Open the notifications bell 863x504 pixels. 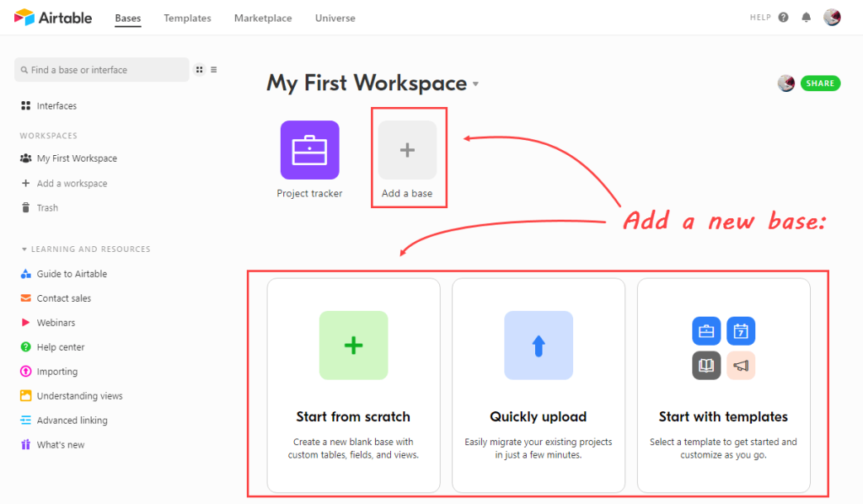coord(807,18)
